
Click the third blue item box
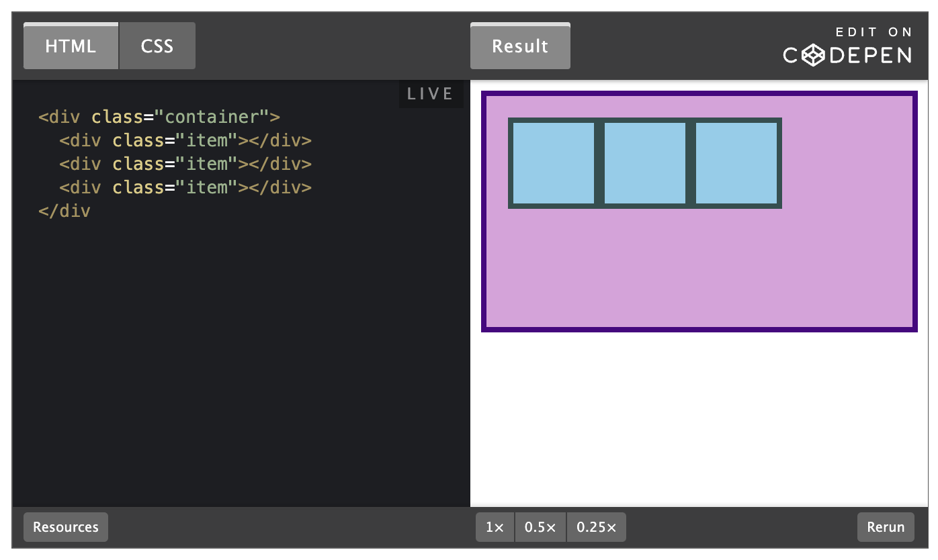pos(736,163)
